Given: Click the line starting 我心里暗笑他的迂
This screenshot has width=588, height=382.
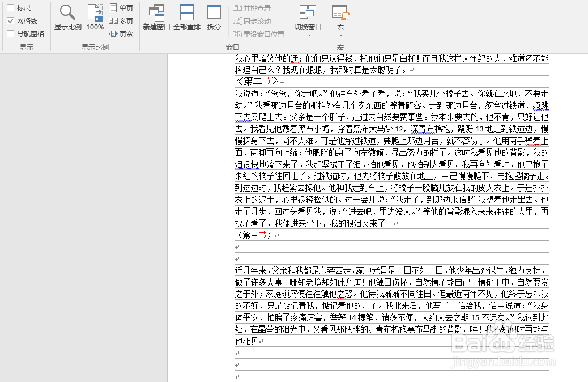Looking at the screenshot, I should (392, 58).
